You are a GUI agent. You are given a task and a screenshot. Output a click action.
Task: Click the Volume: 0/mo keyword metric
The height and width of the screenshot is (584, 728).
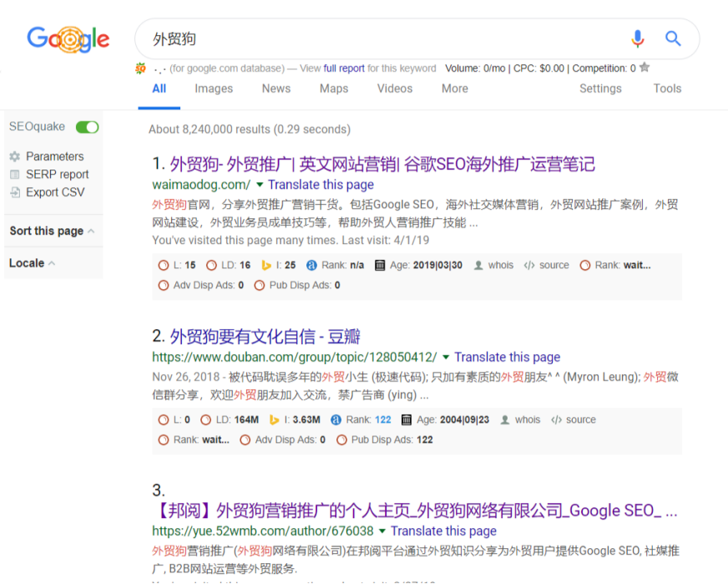[475, 69]
